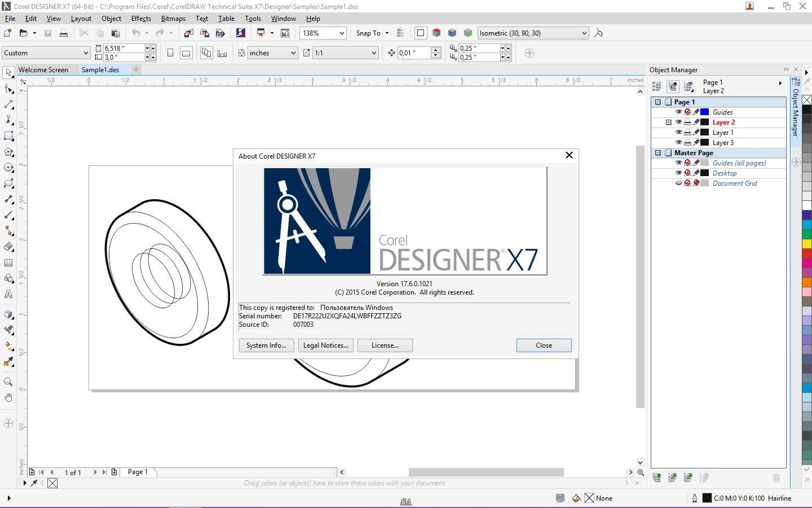This screenshot has height=508, width=812.
Task: Open the Tools menu
Action: click(x=253, y=19)
